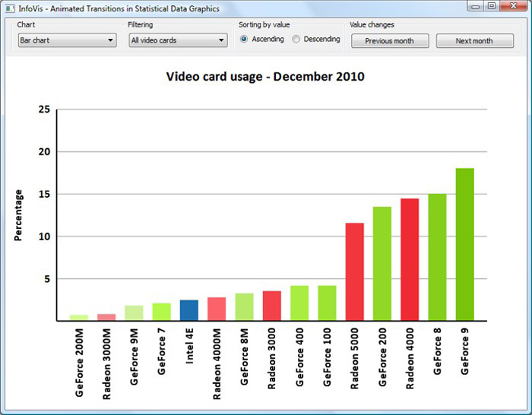Screen dimensions: 532x415
Task: Click the GeForce 8M axis label
Action: (244, 356)
